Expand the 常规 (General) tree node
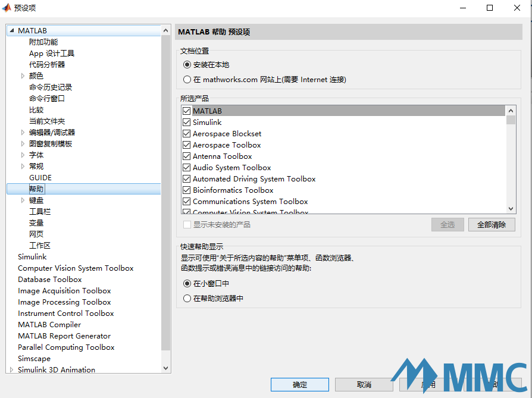The width and height of the screenshot is (532, 398). [x=23, y=166]
